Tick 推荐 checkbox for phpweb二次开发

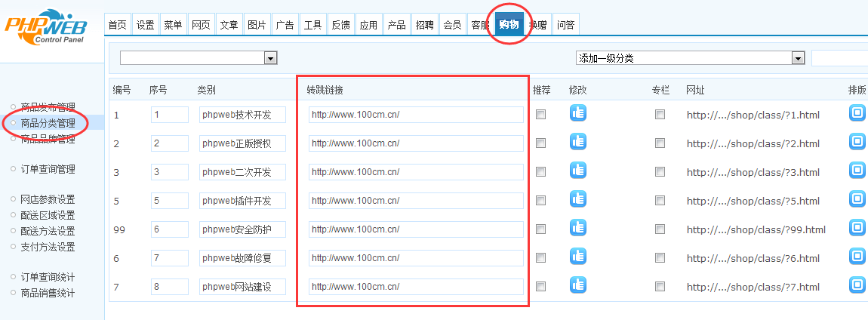540,172
